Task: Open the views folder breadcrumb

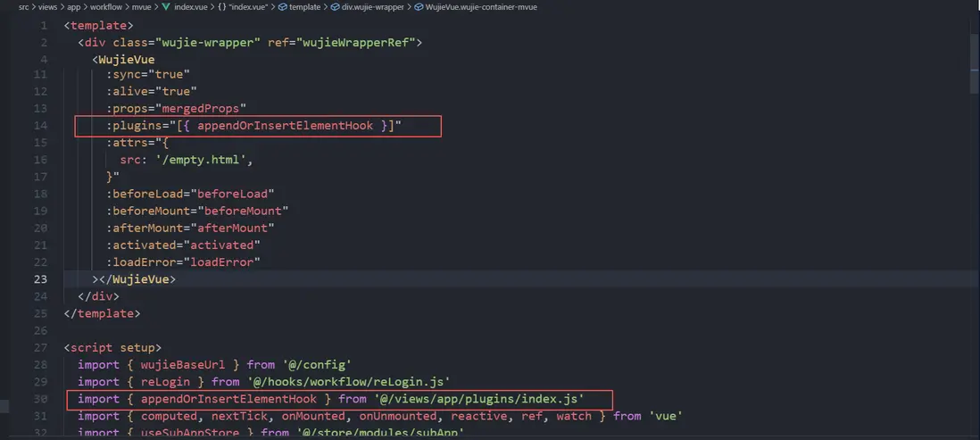Action: point(47,7)
